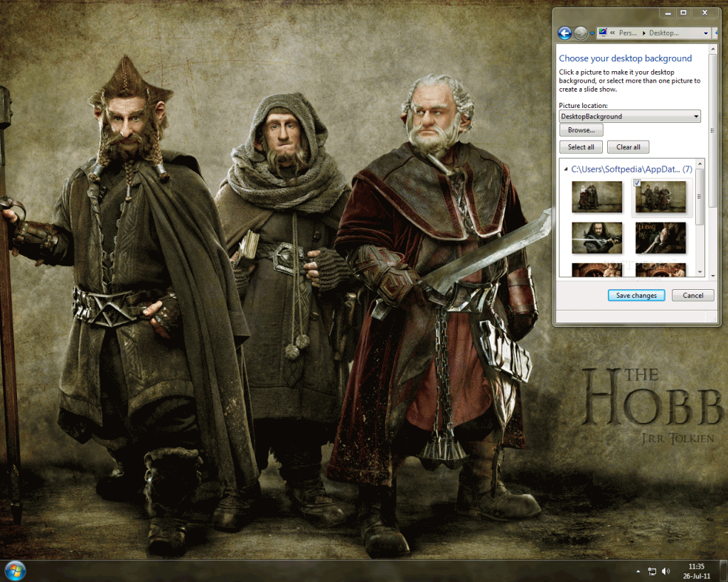The width and height of the screenshot is (728, 582).
Task: Select the three dwarves wallpaper thumbnail
Action: click(x=660, y=197)
